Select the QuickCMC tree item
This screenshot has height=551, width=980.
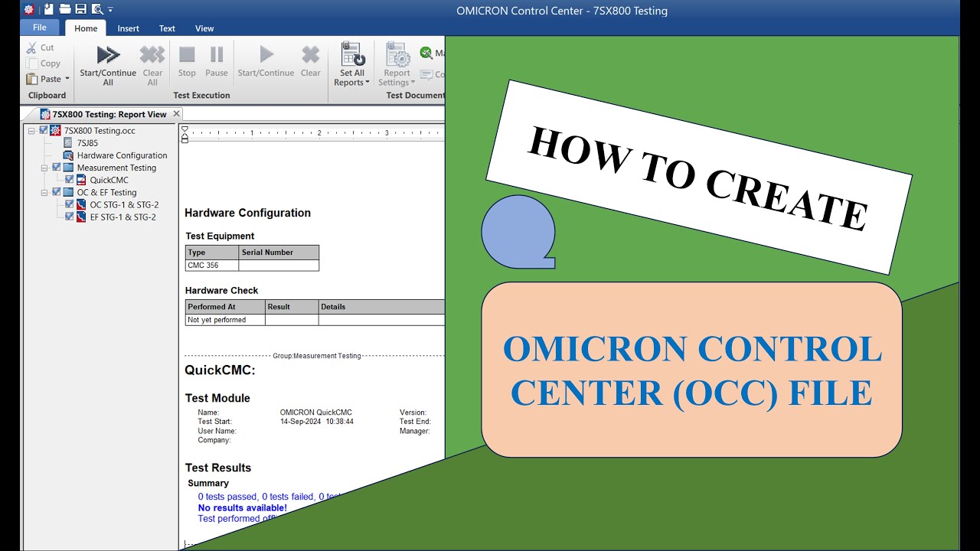(109, 180)
